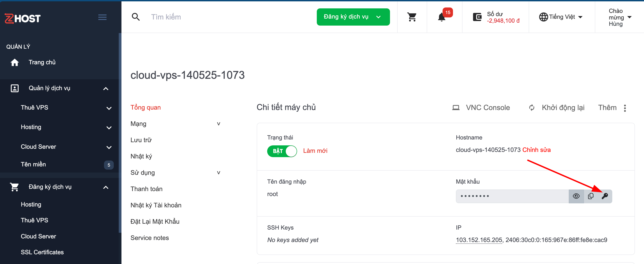The width and height of the screenshot is (644, 264).
Task: Click the sidebar hamburger menu
Action: click(102, 17)
